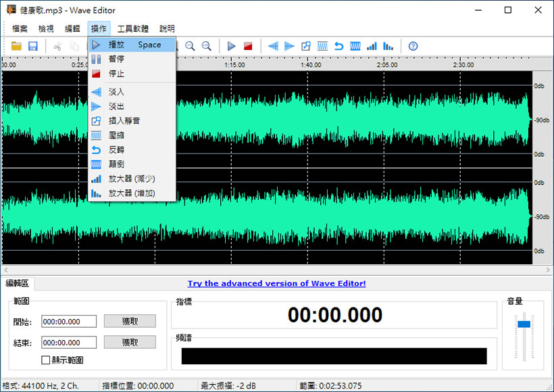Click the open file folder icon
The image size is (554, 392).
[x=16, y=46]
